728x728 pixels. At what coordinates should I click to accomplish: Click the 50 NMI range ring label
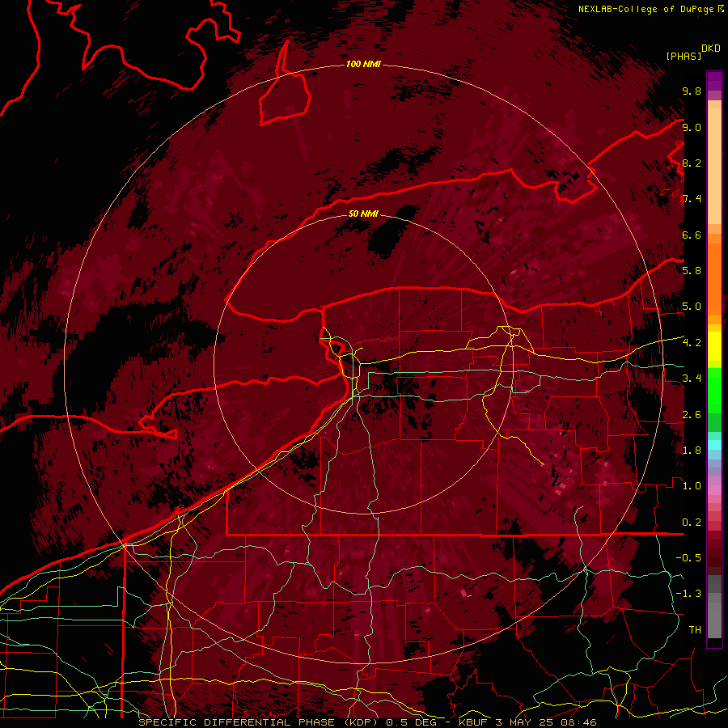point(363,214)
